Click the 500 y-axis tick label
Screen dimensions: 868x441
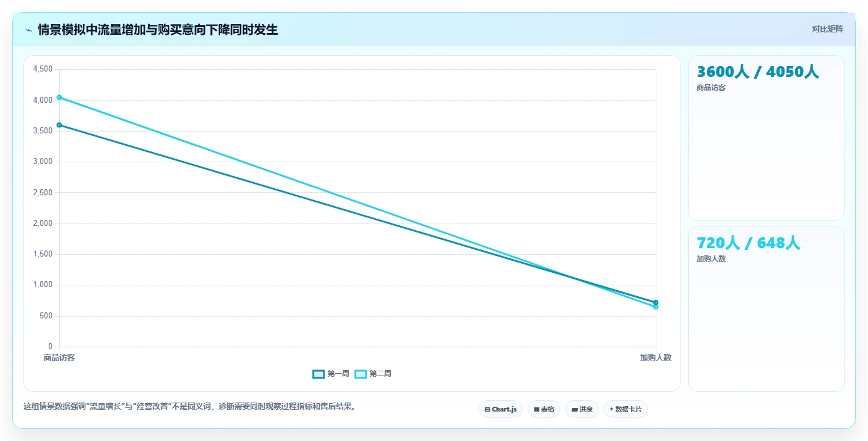coord(46,316)
